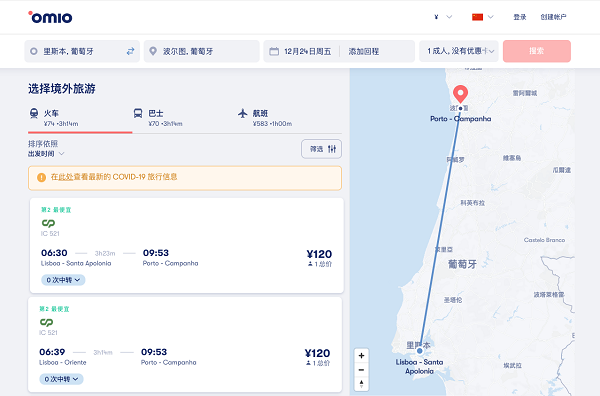
Task: Open the calendar date icon
Action: pyautogui.click(x=274, y=51)
